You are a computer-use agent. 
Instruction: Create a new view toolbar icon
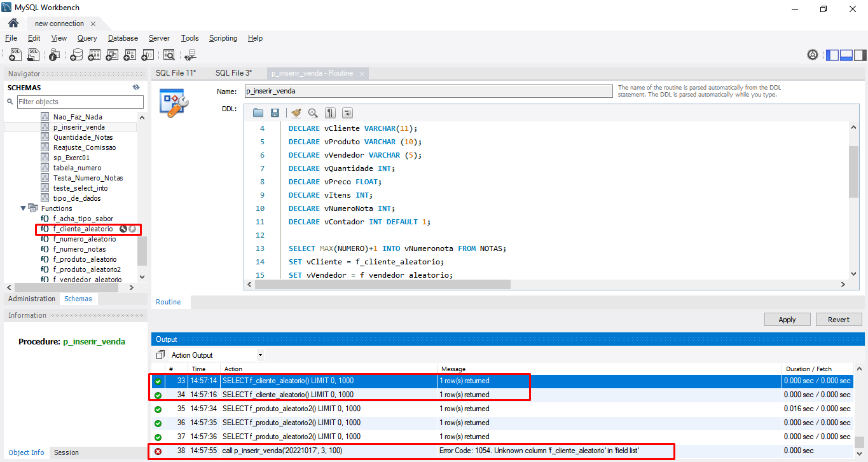[x=112, y=55]
